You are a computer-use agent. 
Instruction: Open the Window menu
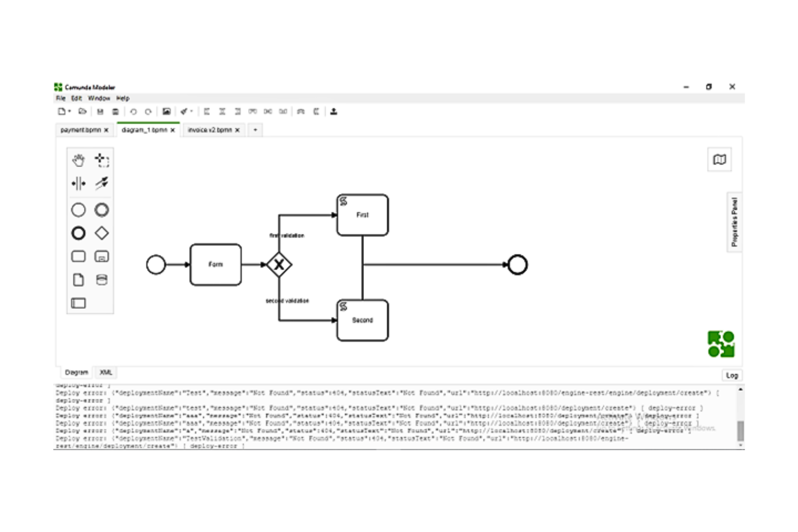click(99, 98)
